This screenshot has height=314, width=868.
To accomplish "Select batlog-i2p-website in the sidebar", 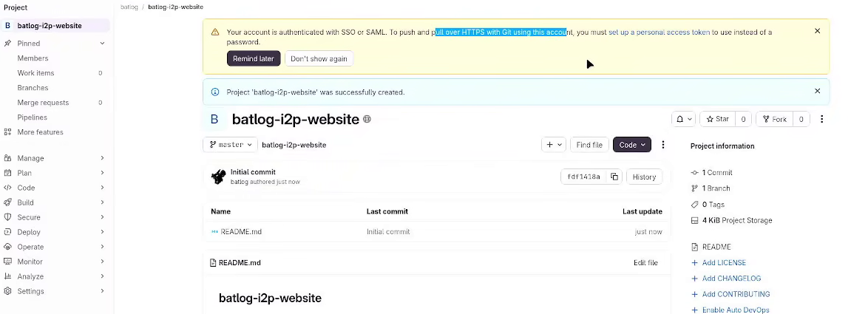I will point(55,25).
